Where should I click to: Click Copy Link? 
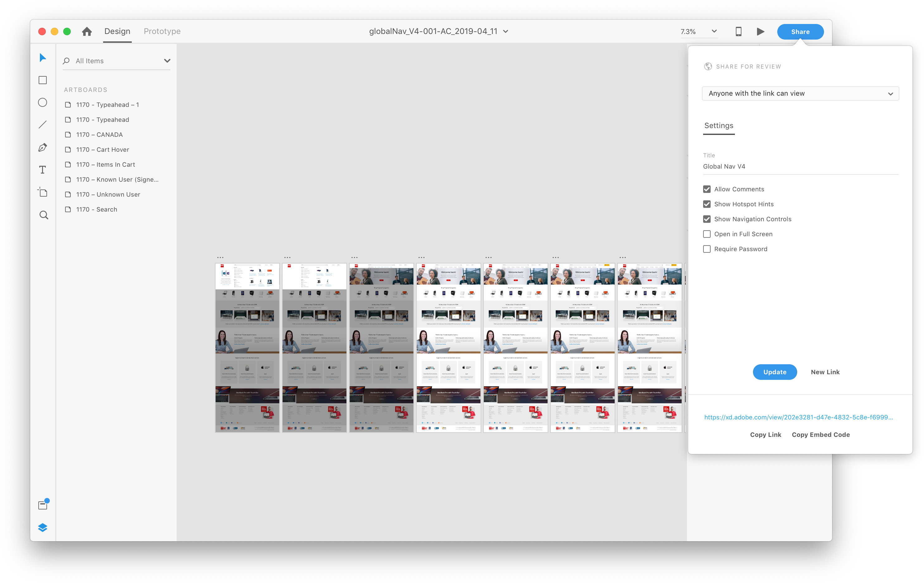(x=765, y=434)
